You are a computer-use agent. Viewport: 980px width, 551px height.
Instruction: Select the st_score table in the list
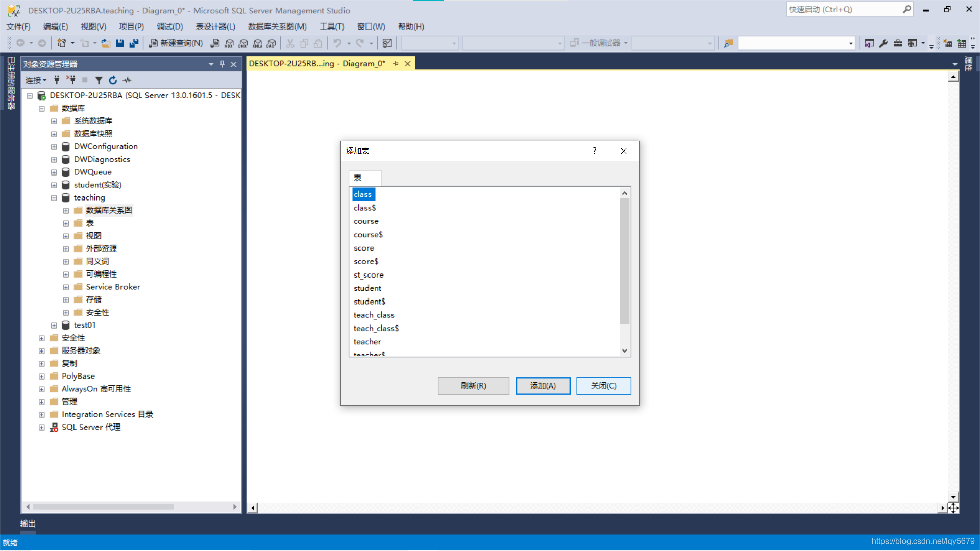tap(369, 275)
